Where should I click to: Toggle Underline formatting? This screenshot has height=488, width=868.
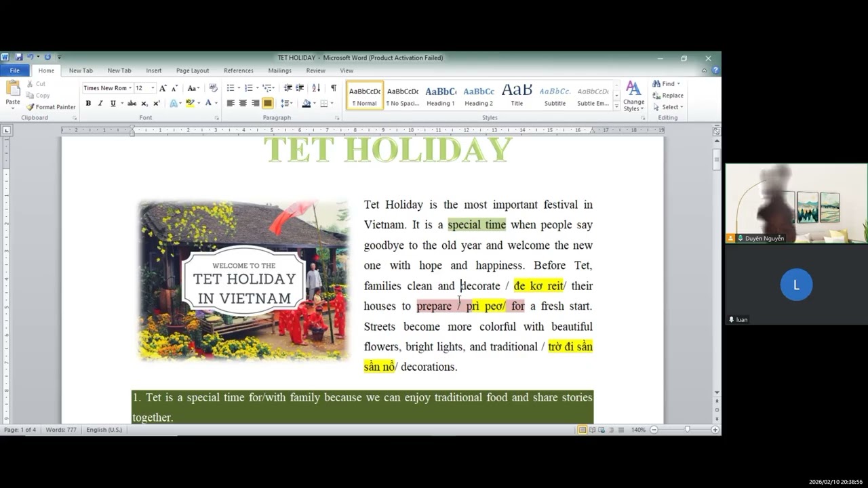[113, 103]
